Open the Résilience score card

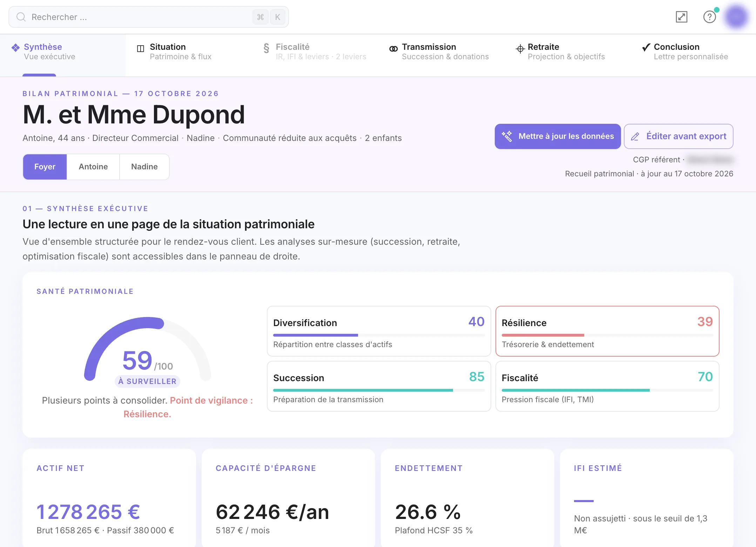[x=607, y=331]
